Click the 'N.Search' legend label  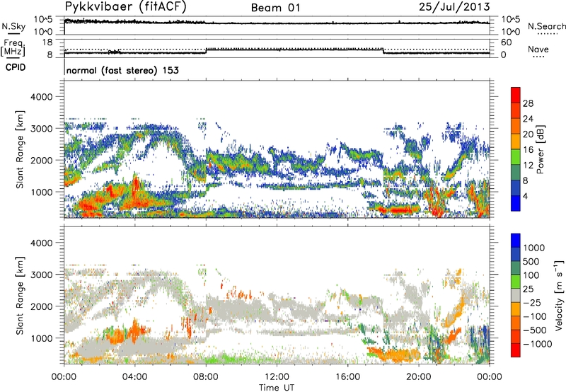coord(546,26)
